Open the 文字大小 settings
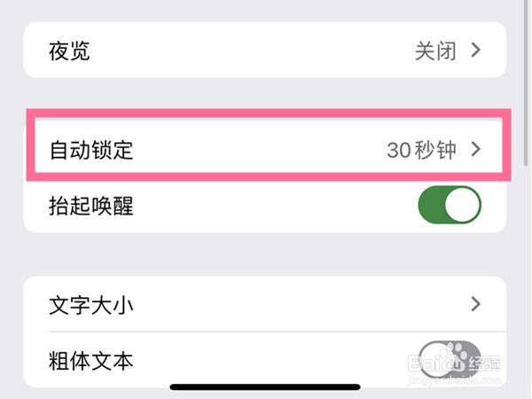Screen dimensions: 532x399 coord(264,304)
